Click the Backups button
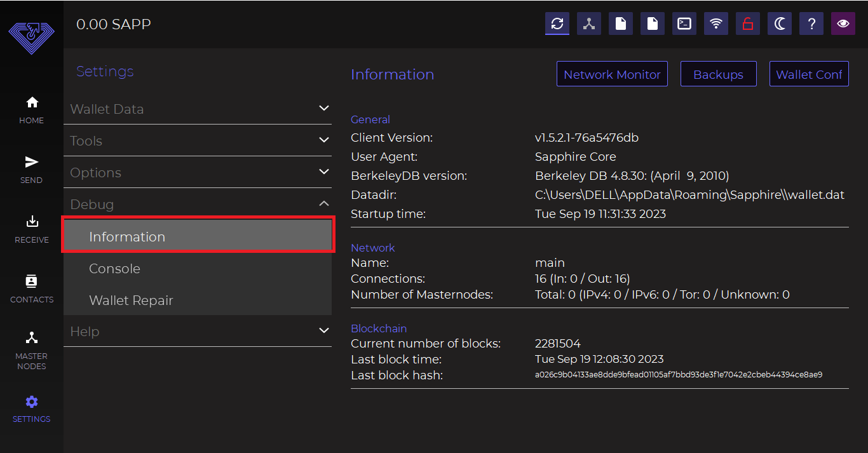This screenshot has height=453, width=868. point(718,74)
